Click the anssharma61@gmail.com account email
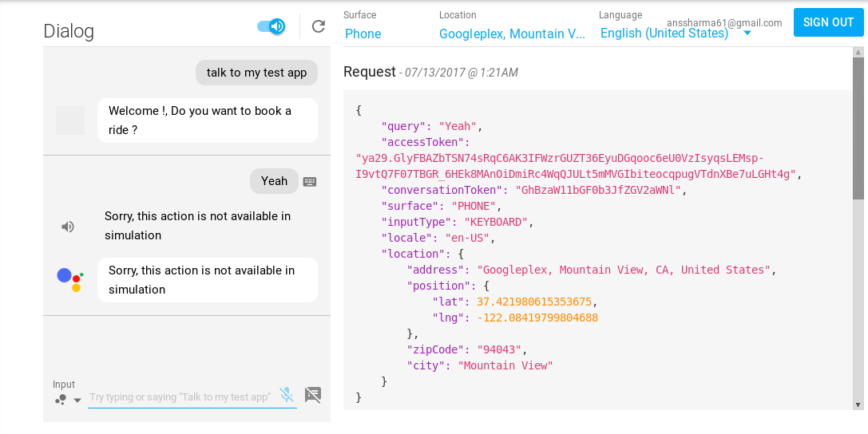Image resolution: width=868 pixels, height=434 pixels. (x=724, y=23)
